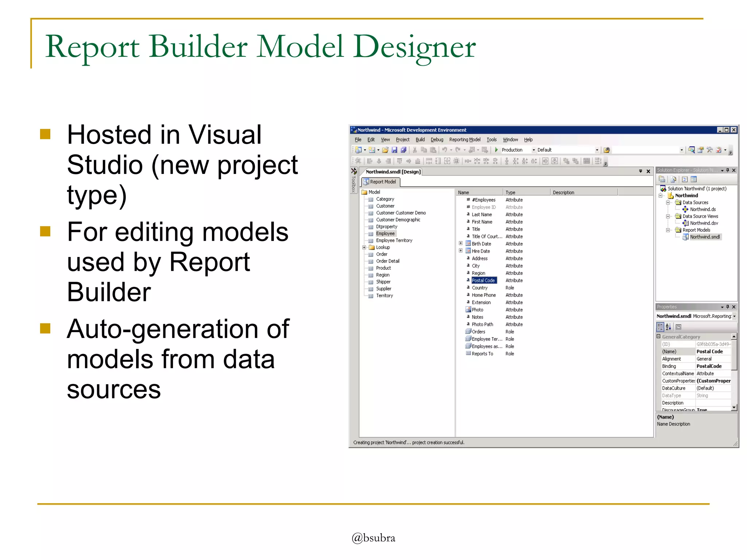Select the Customer entity in Model tree

[385, 206]
